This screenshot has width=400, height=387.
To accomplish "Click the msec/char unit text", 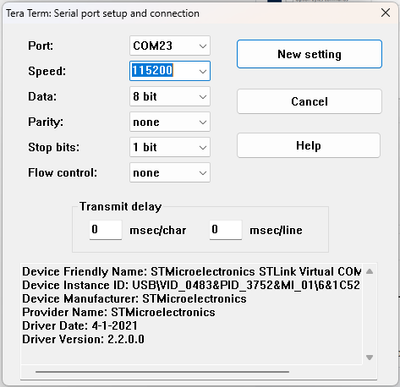I will point(158,230).
